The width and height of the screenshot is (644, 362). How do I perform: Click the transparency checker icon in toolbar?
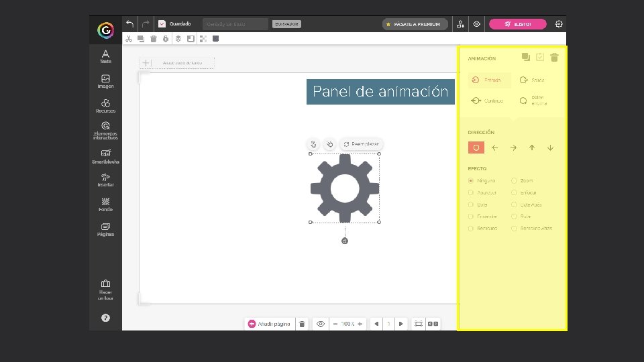click(203, 39)
